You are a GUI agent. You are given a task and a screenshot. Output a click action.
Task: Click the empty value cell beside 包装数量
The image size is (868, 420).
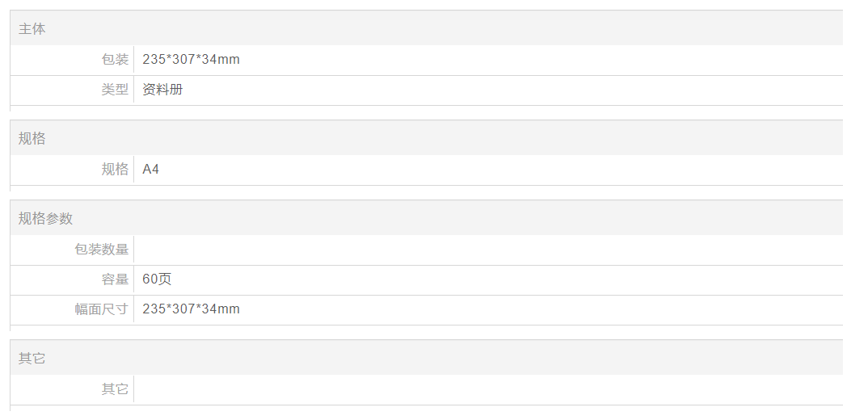(x=485, y=250)
